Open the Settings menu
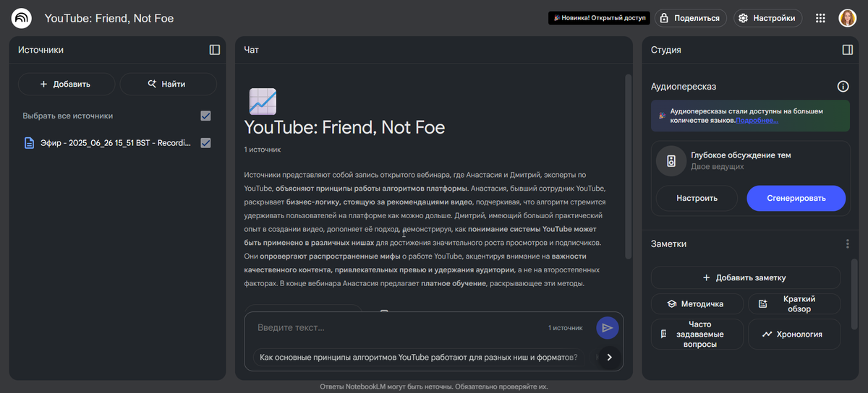Viewport: 868px width, 393px height. pyautogui.click(x=767, y=18)
